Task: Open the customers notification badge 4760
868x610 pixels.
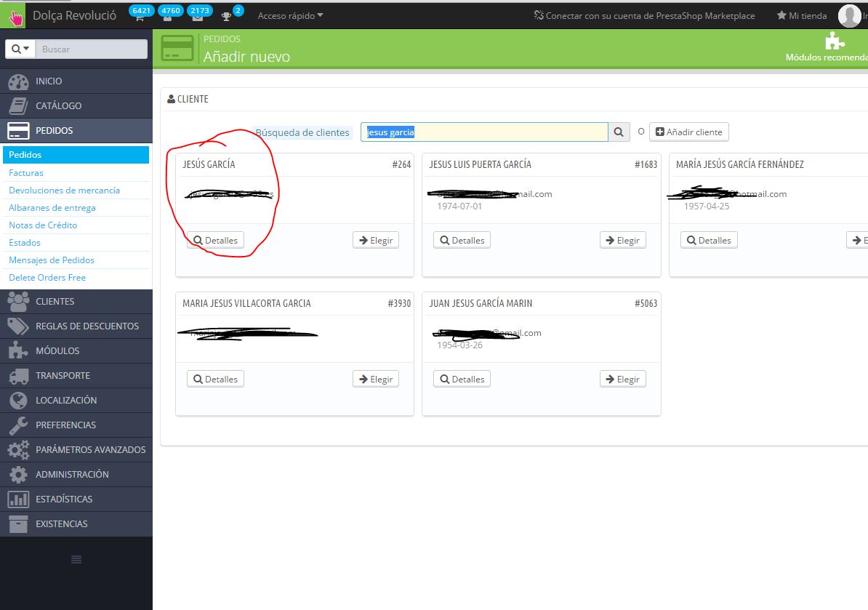Action: pyautogui.click(x=170, y=12)
